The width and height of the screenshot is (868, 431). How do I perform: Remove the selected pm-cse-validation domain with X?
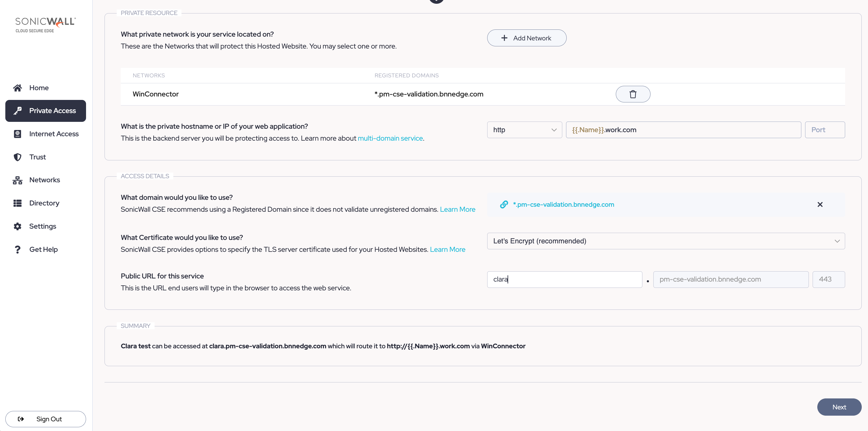(x=820, y=204)
